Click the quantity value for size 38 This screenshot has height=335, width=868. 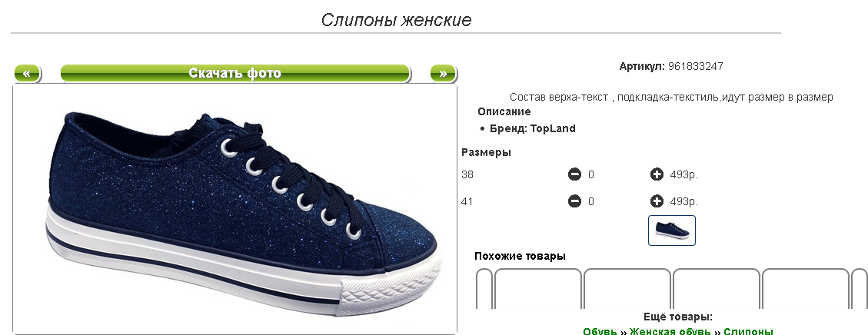[x=591, y=174]
